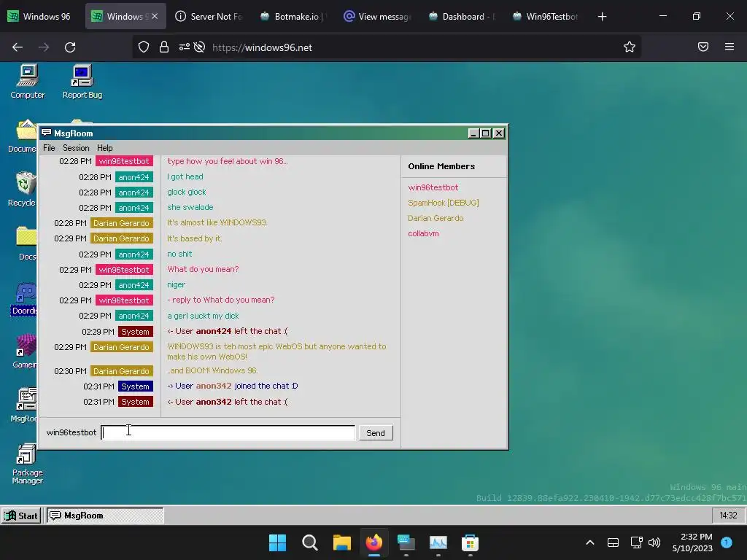The width and height of the screenshot is (747, 560).
Task: Click the message "..and BOOM! Windows 96."
Action: coord(212,370)
